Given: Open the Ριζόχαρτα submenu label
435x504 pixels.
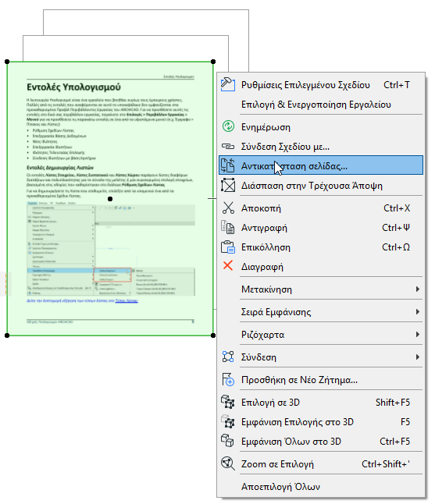Looking at the screenshot, I should (x=263, y=335).
